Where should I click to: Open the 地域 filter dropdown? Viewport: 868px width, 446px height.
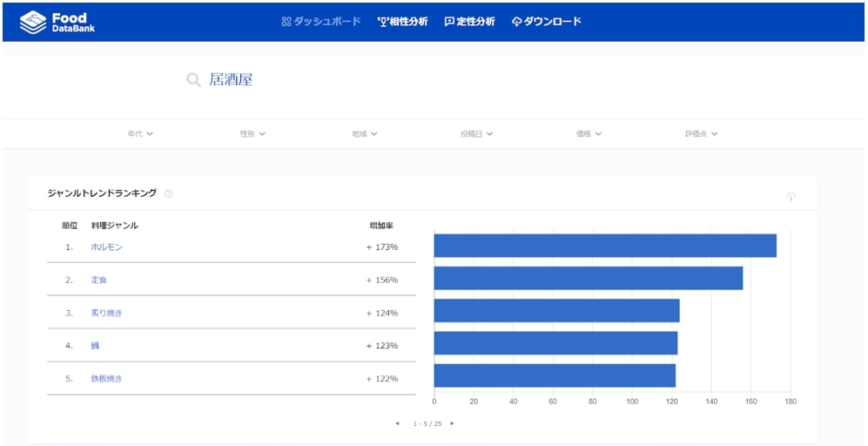pos(365,134)
